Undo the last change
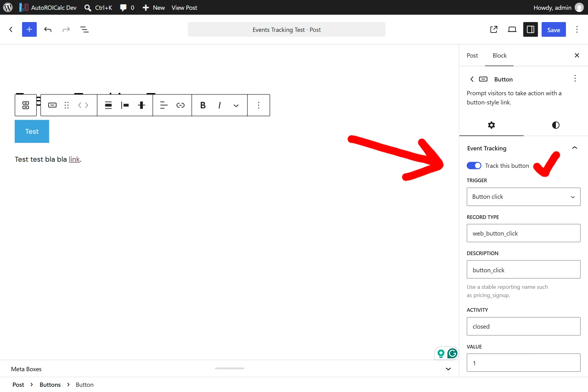The image size is (588, 392). [48, 29]
